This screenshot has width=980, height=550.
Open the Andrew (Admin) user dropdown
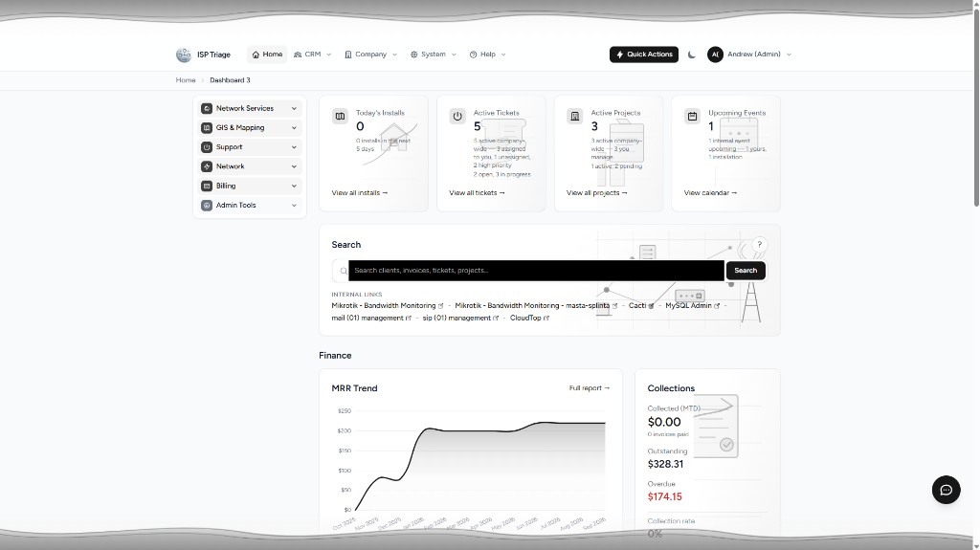749,55
